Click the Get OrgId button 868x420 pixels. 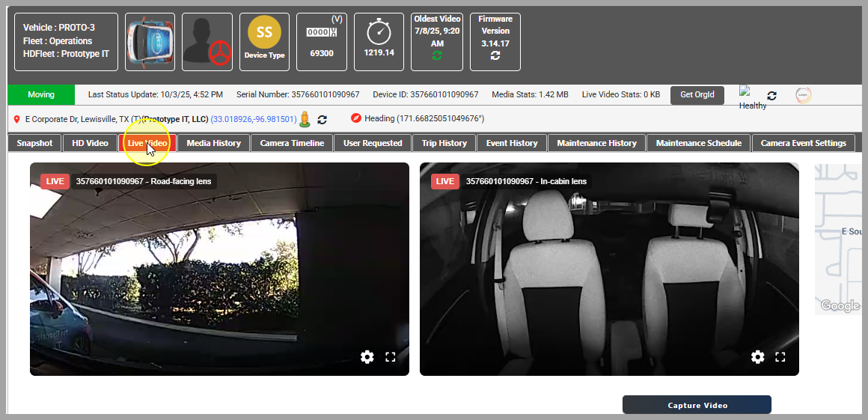point(697,95)
